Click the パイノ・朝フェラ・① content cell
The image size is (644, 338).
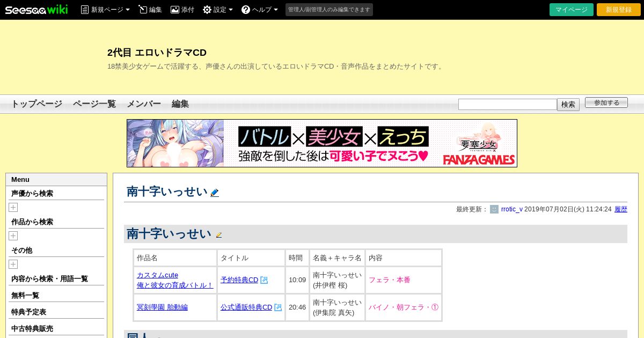pyautogui.click(x=404, y=307)
